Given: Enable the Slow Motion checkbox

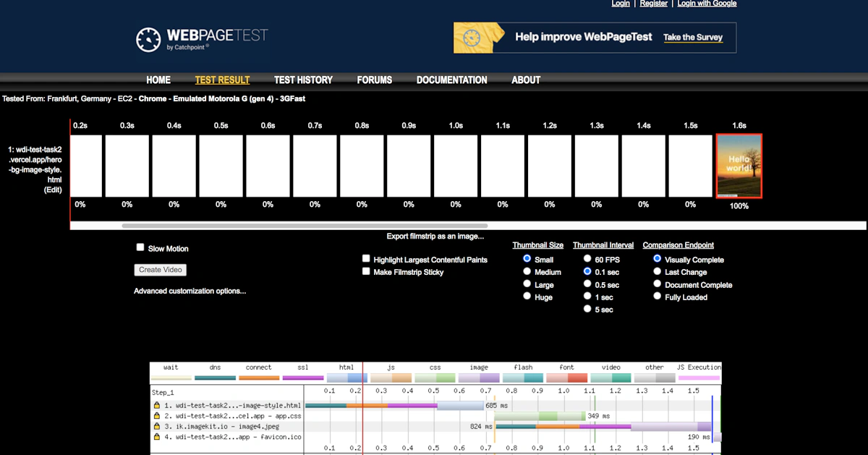Looking at the screenshot, I should pos(140,247).
